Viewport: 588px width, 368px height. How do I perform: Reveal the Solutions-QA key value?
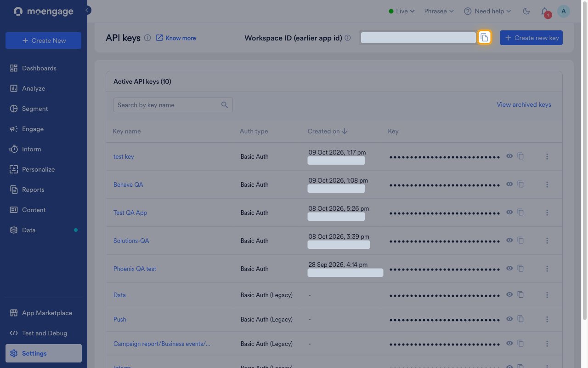click(509, 241)
